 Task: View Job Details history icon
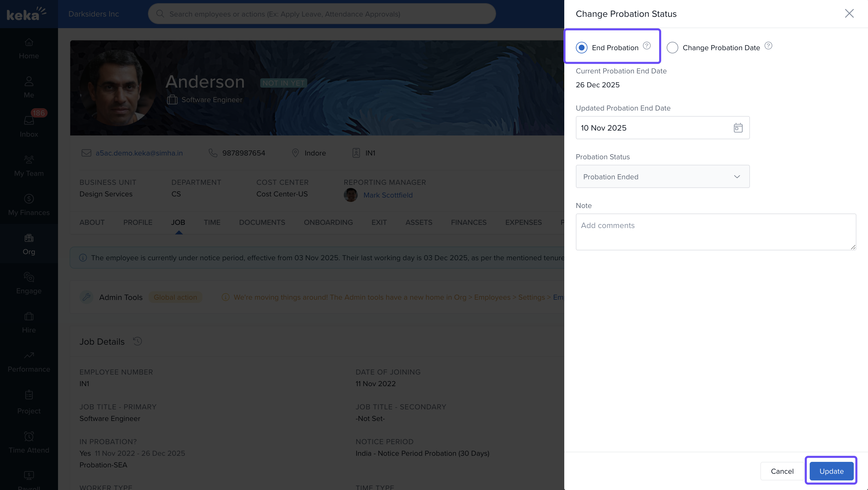138,341
